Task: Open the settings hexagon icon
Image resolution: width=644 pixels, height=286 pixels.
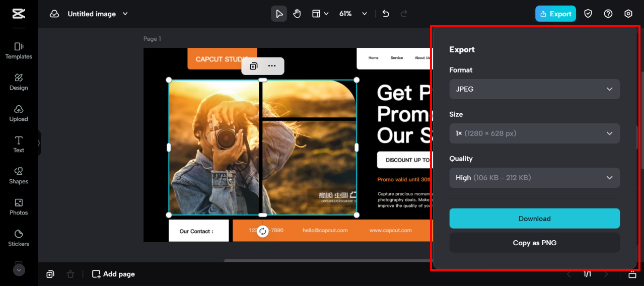Action: click(628, 14)
